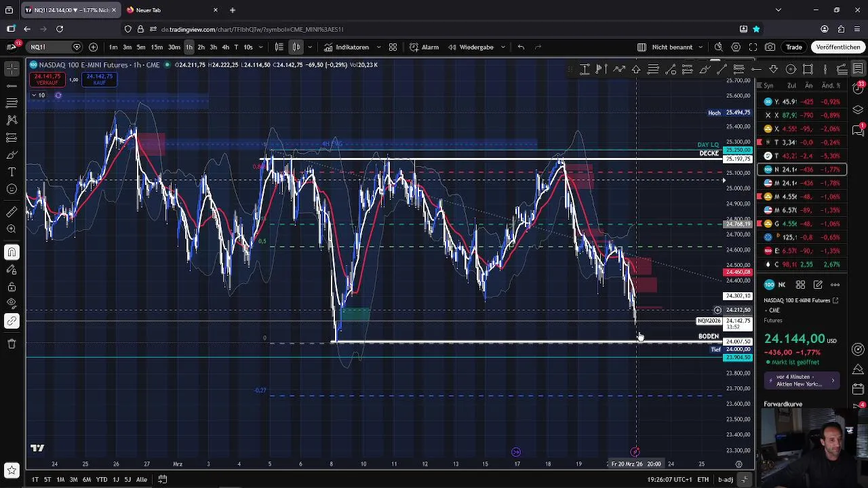Click the Forwardkurve heading in details panel

point(783,404)
